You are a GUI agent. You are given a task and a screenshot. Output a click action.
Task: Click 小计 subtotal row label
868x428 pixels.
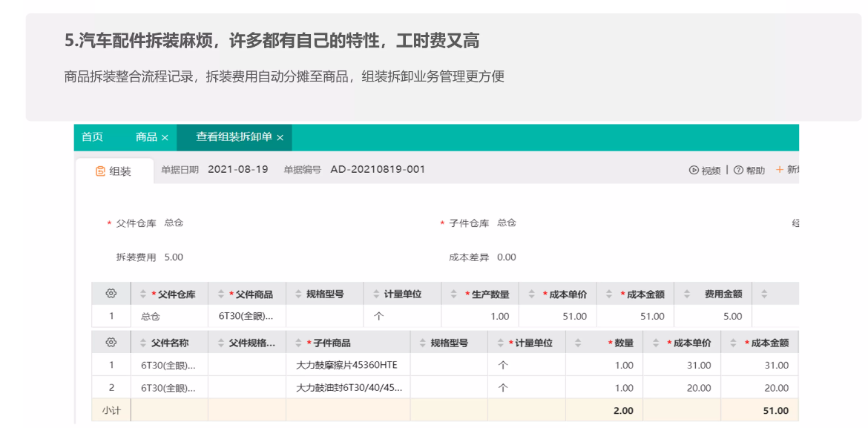[111, 411]
